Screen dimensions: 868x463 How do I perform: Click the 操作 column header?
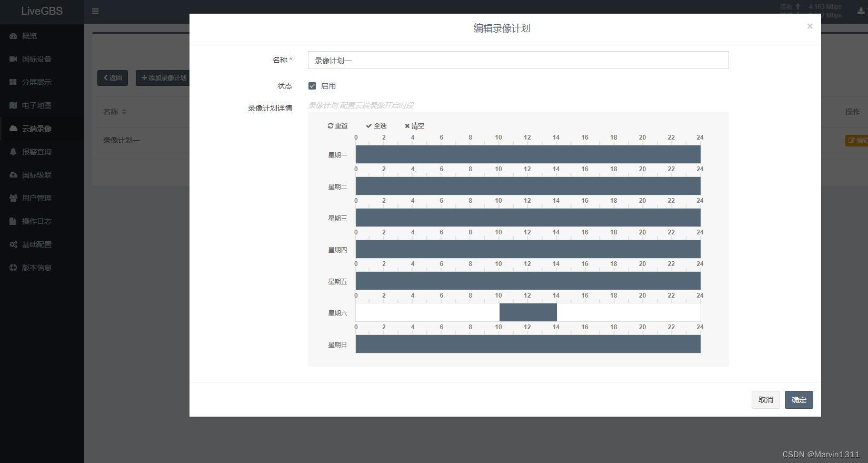click(x=852, y=112)
